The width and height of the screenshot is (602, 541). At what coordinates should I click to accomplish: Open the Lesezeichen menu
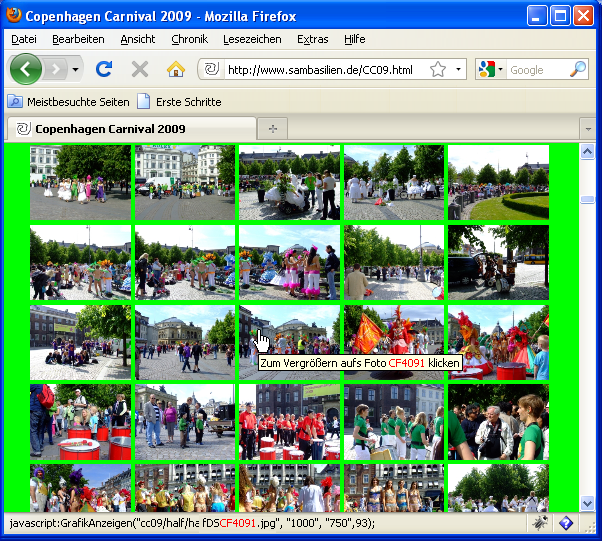tap(252, 39)
